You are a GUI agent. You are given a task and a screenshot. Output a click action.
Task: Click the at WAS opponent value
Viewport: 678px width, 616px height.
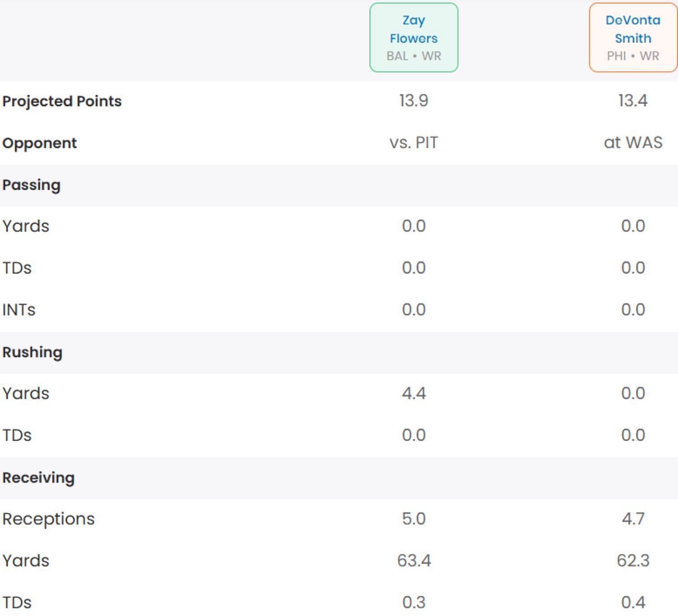633,143
